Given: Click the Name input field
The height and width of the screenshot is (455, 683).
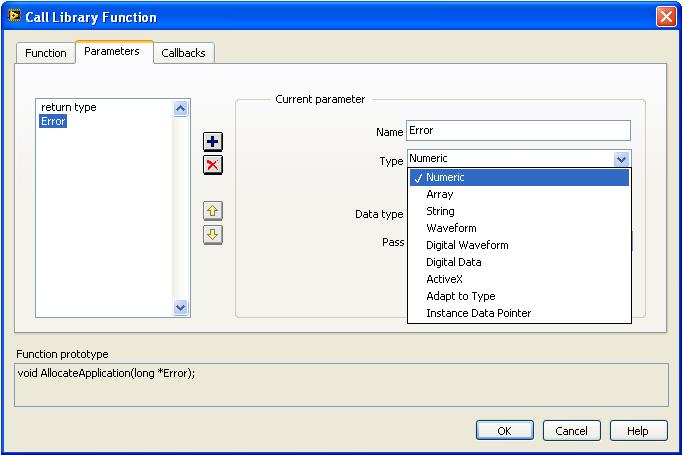Looking at the screenshot, I should pos(518,131).
